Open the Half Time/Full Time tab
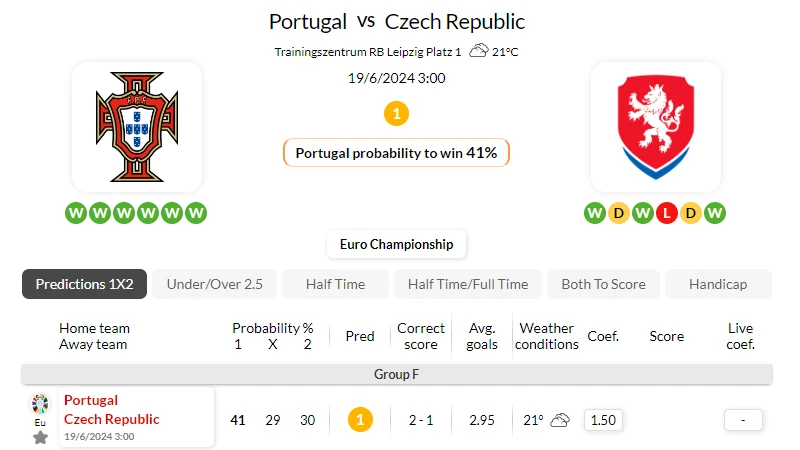800x450 pixels. (468, 284)
